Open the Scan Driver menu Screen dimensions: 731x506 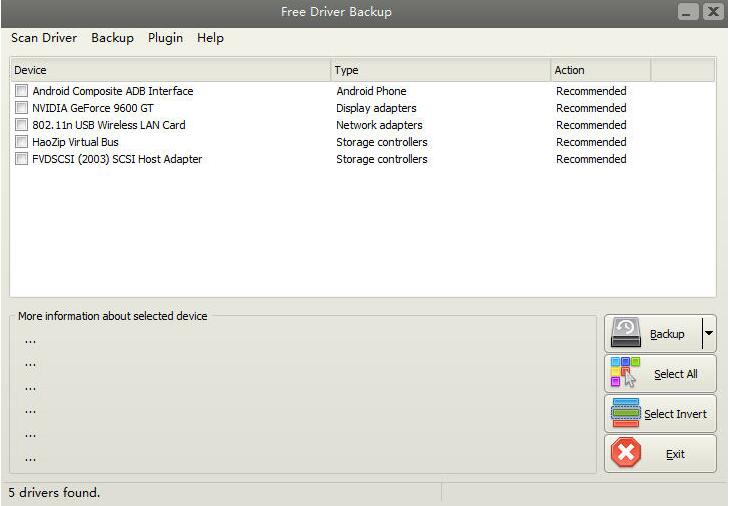(x=44, y=38)
